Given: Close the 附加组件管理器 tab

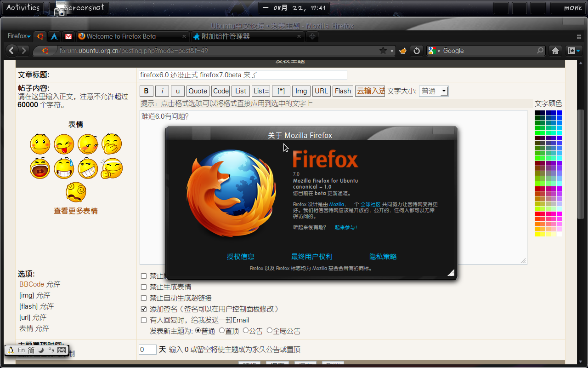Looking at the screenshot, I should pyautogui.click(x=299, y=36).
